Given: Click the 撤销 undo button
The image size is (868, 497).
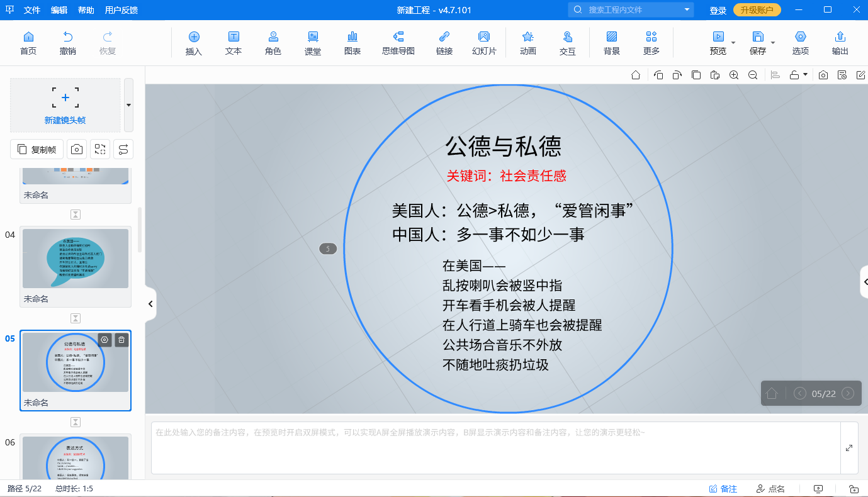Looking at the screenshot, I should [x=67, y=43].
